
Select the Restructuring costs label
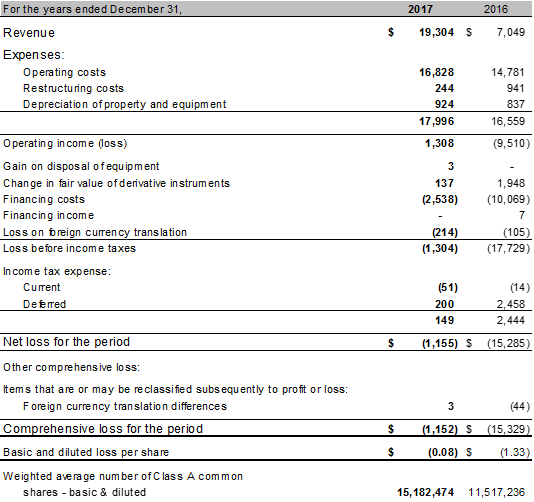pyautogui.click(x=73, y=88)
